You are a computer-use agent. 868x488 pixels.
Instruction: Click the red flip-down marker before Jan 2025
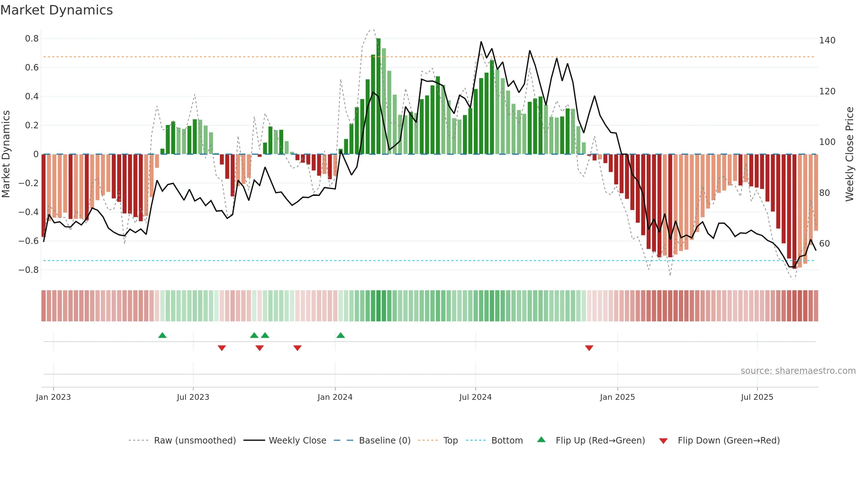click(589, 348)
